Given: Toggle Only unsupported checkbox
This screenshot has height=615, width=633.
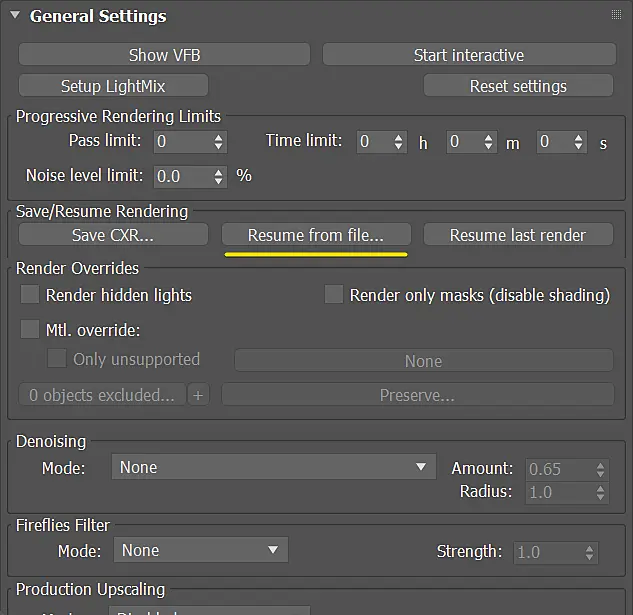Looking at the screenshot, I should pyautogui.click(x=57, y=358).
